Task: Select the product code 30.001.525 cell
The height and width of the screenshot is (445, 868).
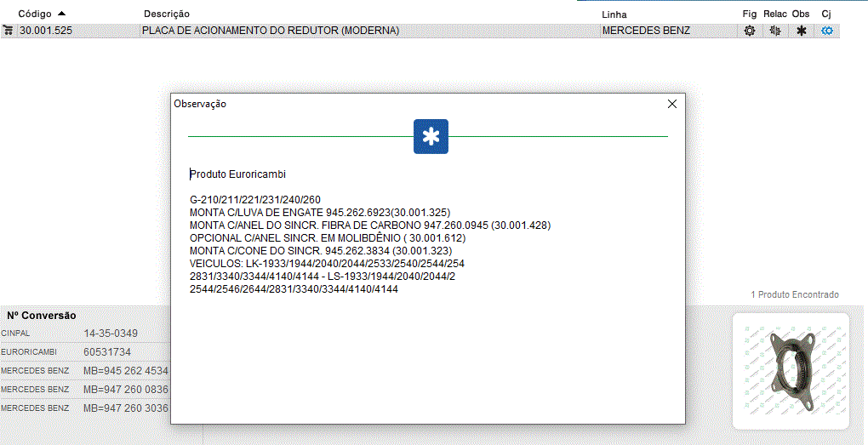Action: [51, 31]
